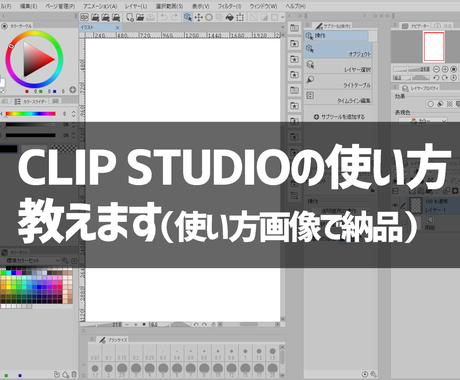The width and height of the screenshot is (460, 380).
Task: Close the イラスト canvas tab
Action: (117, 28)
